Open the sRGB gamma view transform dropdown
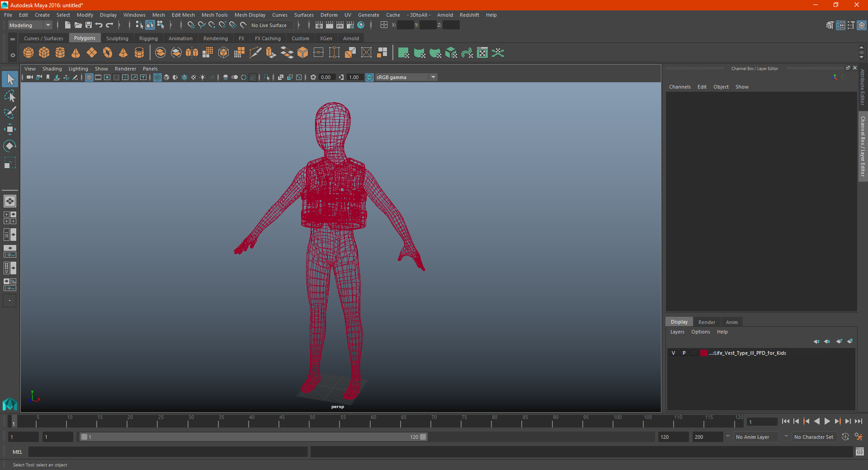This screenshot has width=868, height=470. point(406,77)
